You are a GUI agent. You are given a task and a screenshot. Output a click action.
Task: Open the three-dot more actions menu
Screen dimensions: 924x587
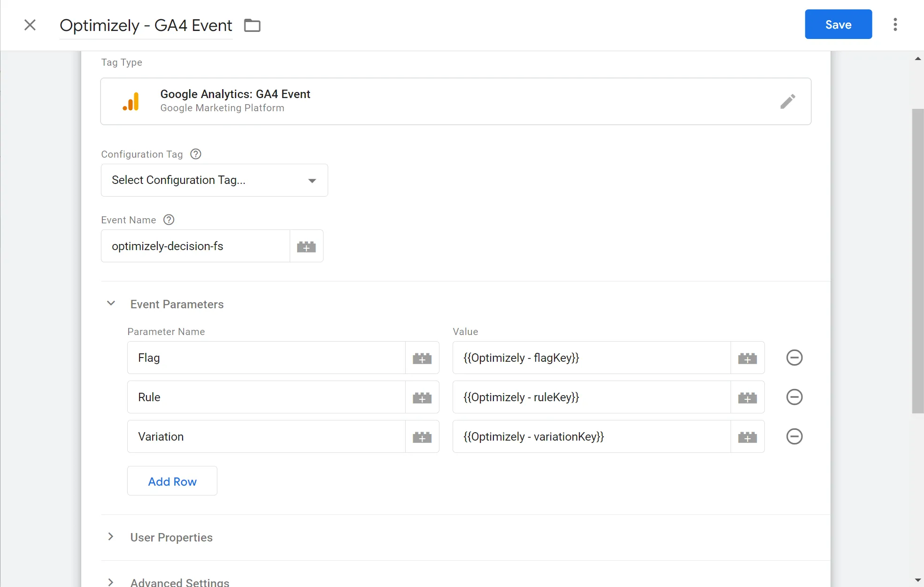click(895, 24)
